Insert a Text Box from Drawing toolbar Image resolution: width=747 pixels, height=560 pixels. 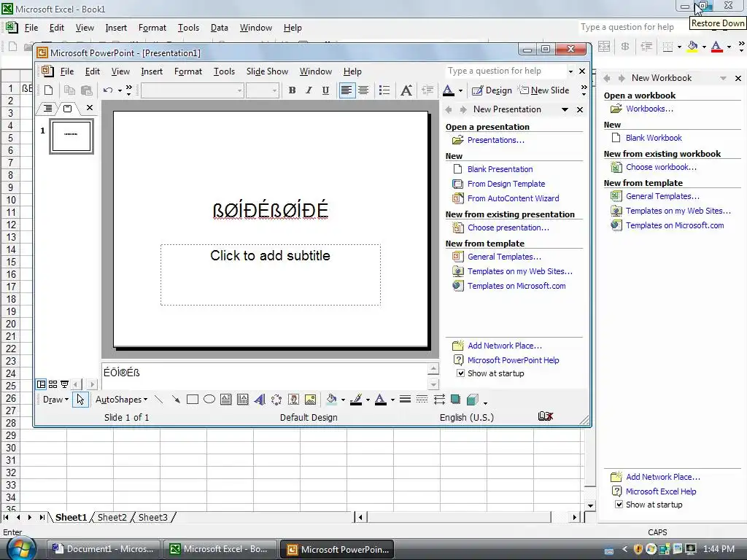point(226,400)
